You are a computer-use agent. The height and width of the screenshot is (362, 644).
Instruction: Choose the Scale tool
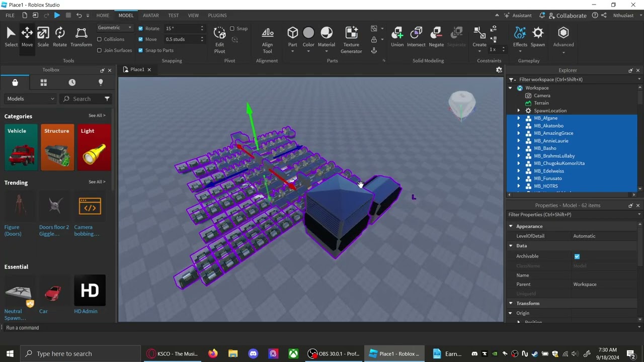point(43,37)
